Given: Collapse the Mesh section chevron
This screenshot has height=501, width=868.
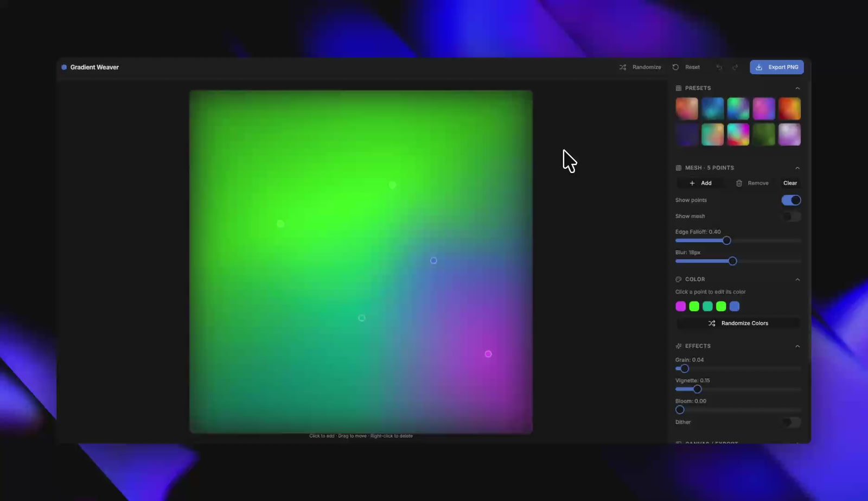Looking at the screenshot, I should click(797, 168).
